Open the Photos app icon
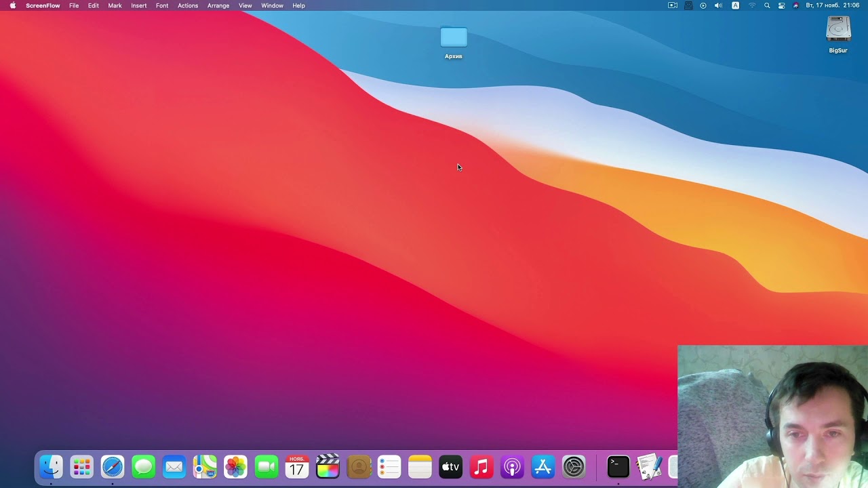Screen dimensions: 868x488 (235, 466)
